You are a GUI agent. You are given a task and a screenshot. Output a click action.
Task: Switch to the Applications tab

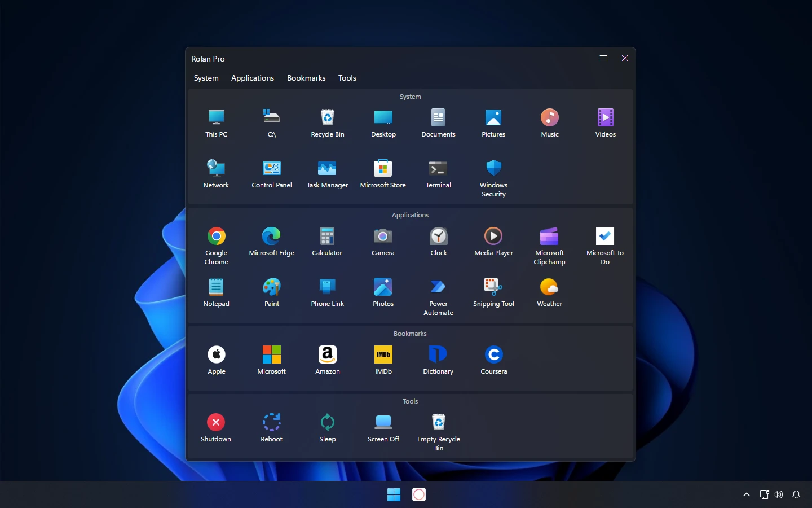[252, 78]
